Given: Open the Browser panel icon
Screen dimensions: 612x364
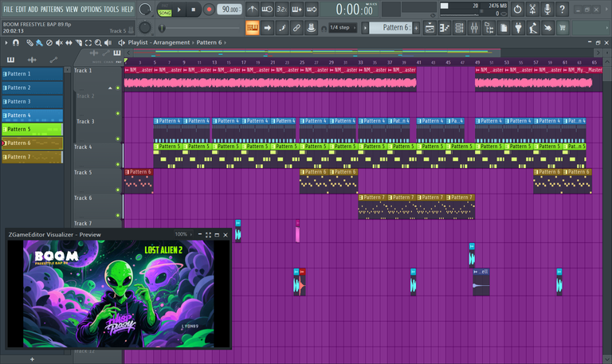Looking at the screenshot, I should click(489, 28).
